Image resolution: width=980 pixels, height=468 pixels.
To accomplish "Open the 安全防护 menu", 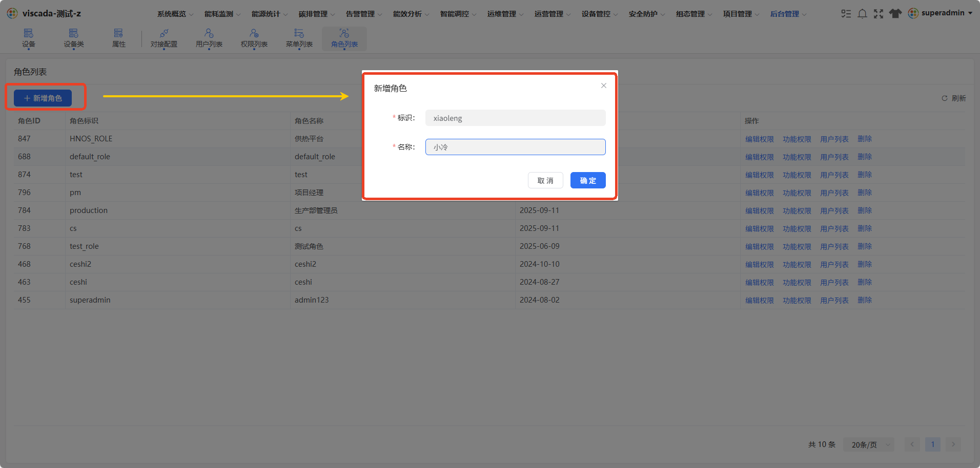I will click(647, 14).
